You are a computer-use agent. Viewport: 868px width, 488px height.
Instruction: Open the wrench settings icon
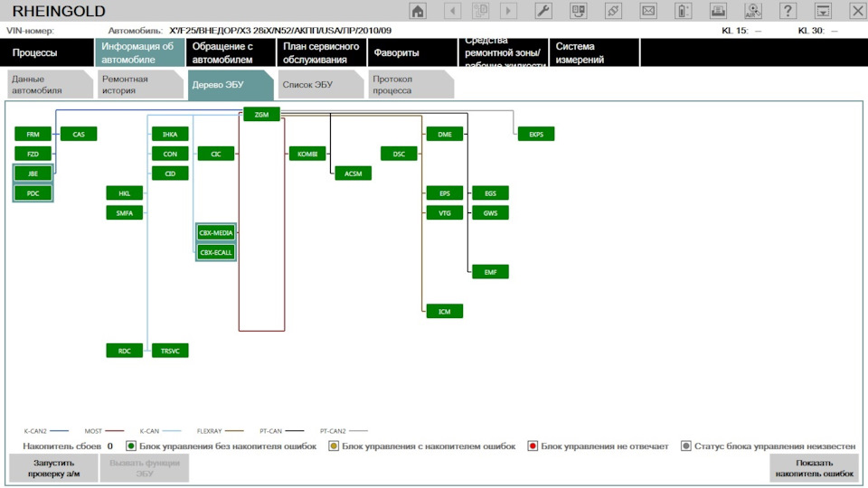click(543, 11)
